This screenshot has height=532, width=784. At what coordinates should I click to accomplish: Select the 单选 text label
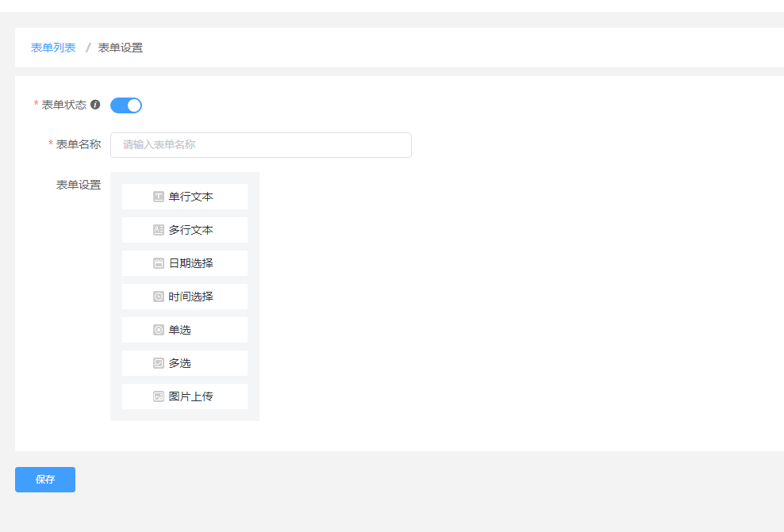pyautogui.click(x=180, y=330)
